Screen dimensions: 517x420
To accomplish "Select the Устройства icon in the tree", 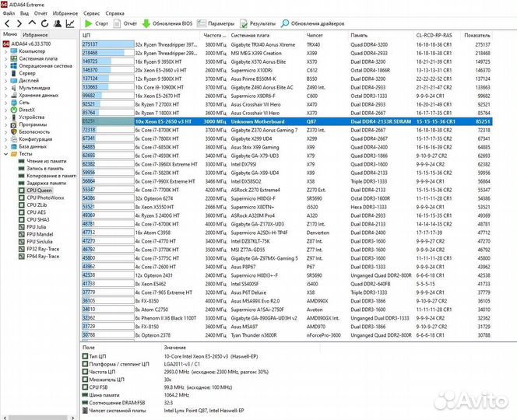I will pos(14,117).
